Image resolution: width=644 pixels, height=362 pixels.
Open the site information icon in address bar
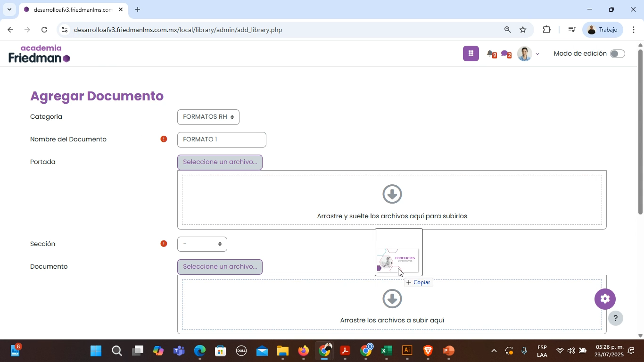tap(65, 30)
